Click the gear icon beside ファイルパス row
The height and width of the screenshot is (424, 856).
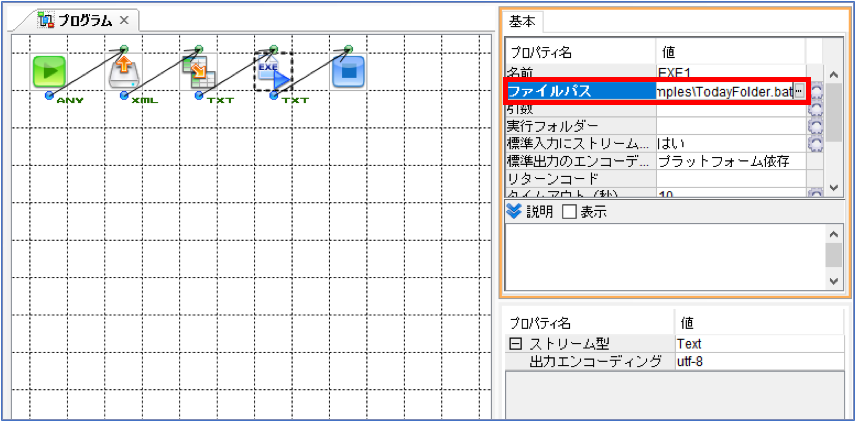(x=816, y=91)
